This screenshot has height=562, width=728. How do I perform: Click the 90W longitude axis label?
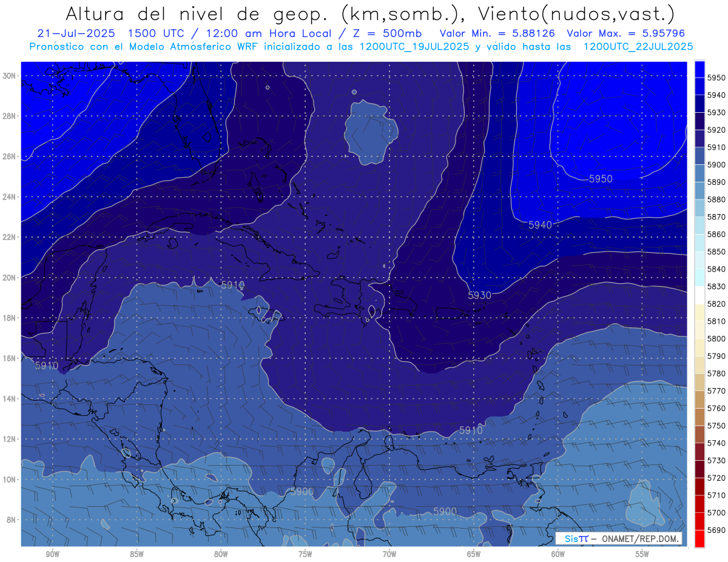[x=52, y=554]
